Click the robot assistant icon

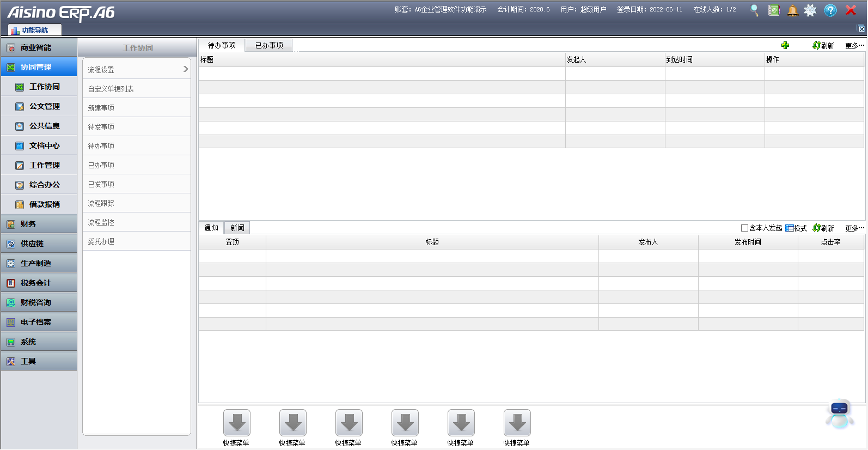click(839, 414)
